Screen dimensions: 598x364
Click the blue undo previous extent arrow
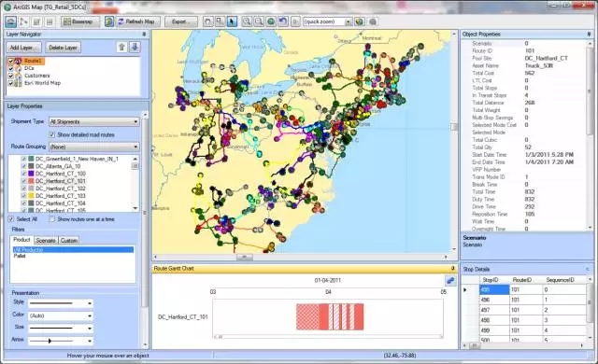pos(283,21)
